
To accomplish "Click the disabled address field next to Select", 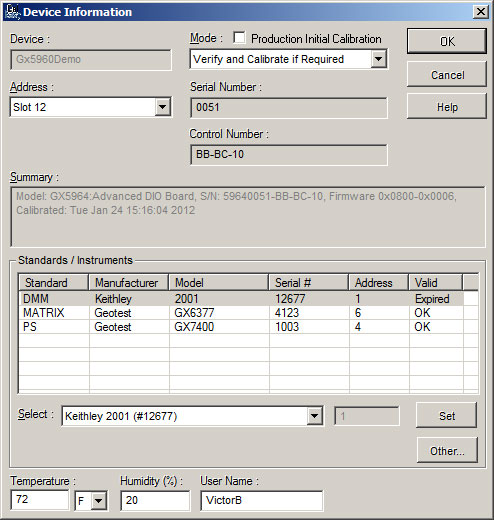I will click(x=367, y=416).
